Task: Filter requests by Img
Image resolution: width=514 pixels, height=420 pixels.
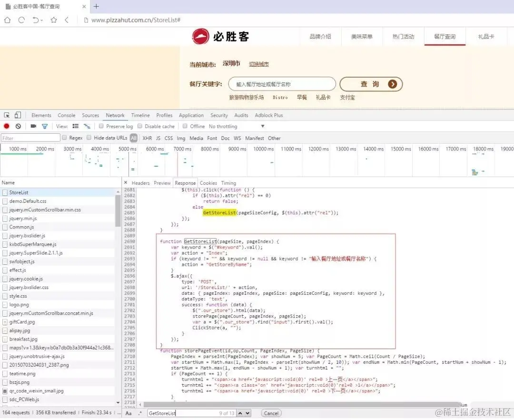Action: tap(181, 138)
